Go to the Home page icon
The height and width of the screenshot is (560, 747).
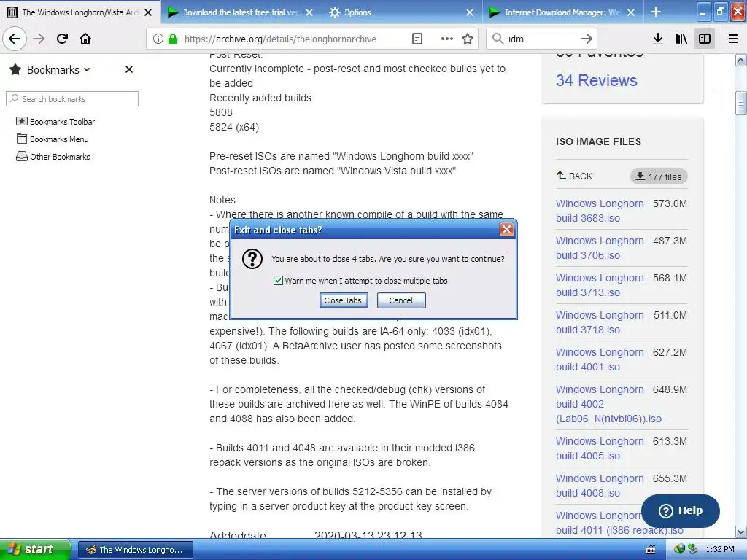coord(85,39)
